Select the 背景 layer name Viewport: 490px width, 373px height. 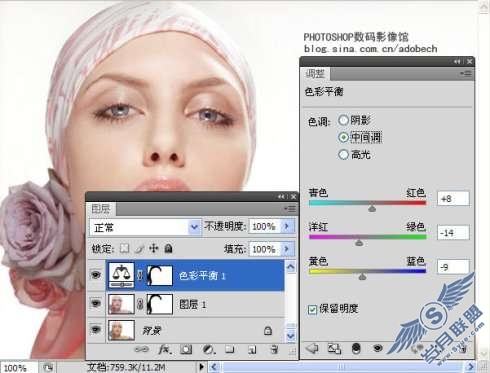point(152,331)
